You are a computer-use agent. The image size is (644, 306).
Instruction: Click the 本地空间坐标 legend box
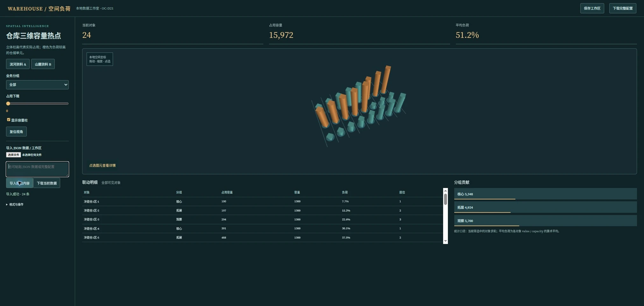point(100,59)
